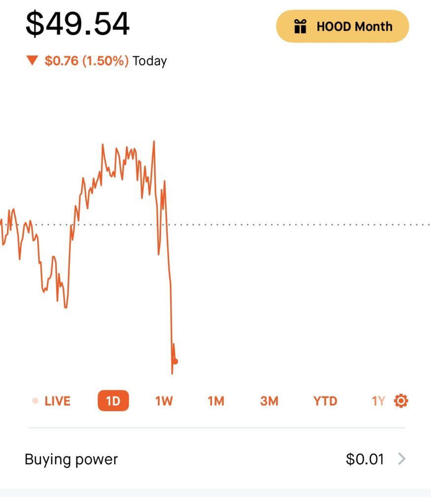The height and width of the screenshot is (504, 431).
Task: Tap the chart peak near the highest price
Action: [154, 141]
